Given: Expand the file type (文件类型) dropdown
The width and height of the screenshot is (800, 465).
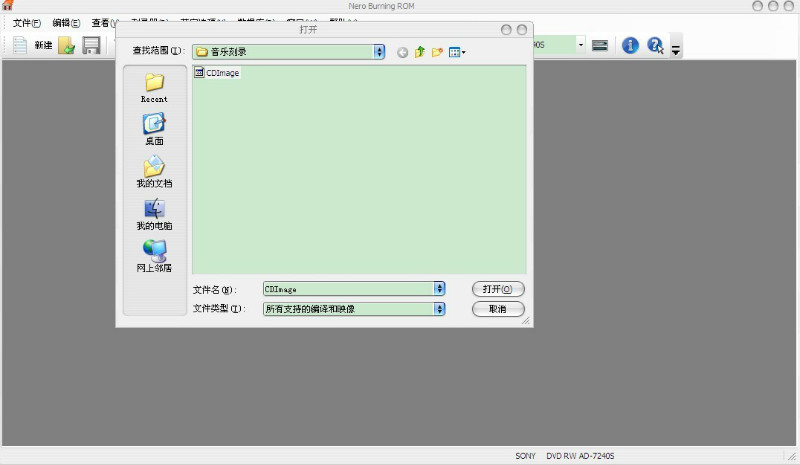Looking at the screenshot, I should point(439,309).
